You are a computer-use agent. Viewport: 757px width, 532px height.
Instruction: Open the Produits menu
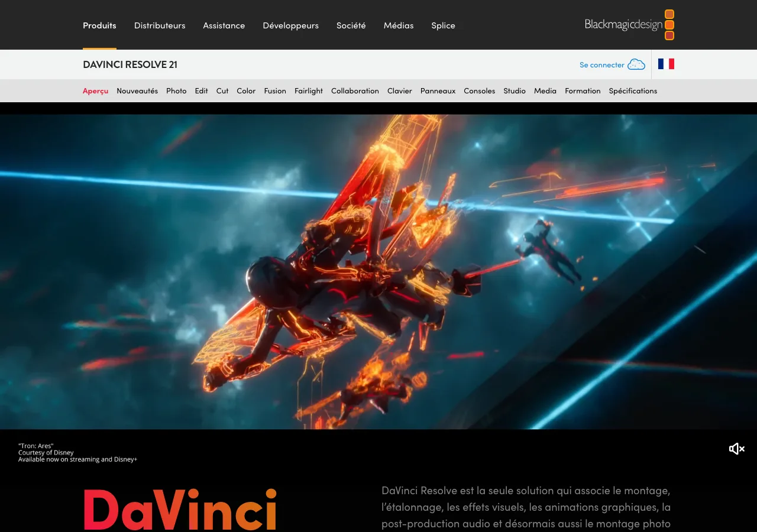[x=99, y=25]
